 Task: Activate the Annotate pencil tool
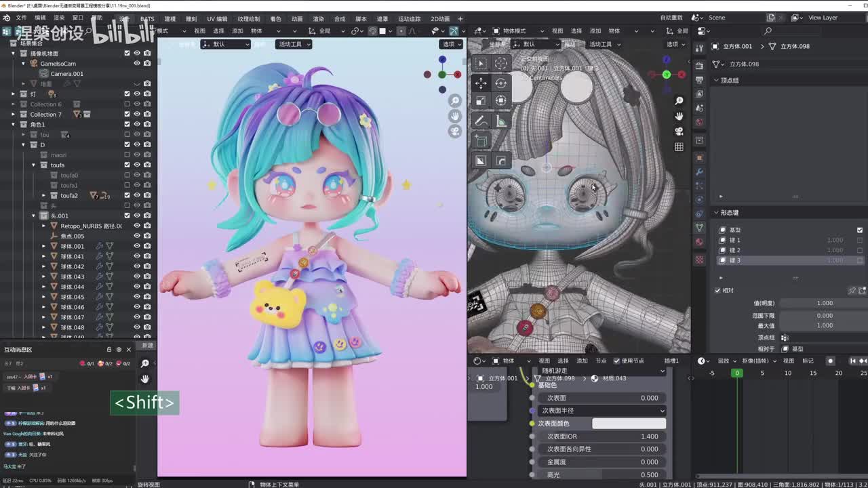(x=481, y=121)
